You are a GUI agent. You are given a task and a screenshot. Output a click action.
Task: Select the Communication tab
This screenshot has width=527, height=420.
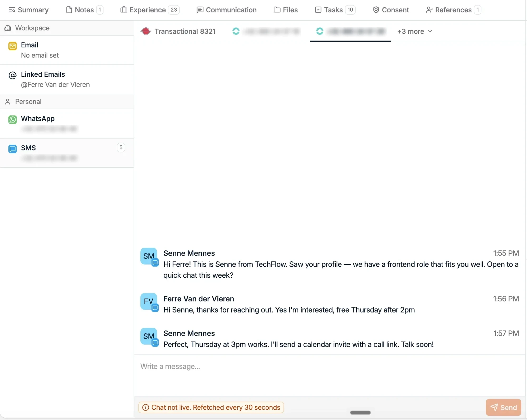pos(226,10)
